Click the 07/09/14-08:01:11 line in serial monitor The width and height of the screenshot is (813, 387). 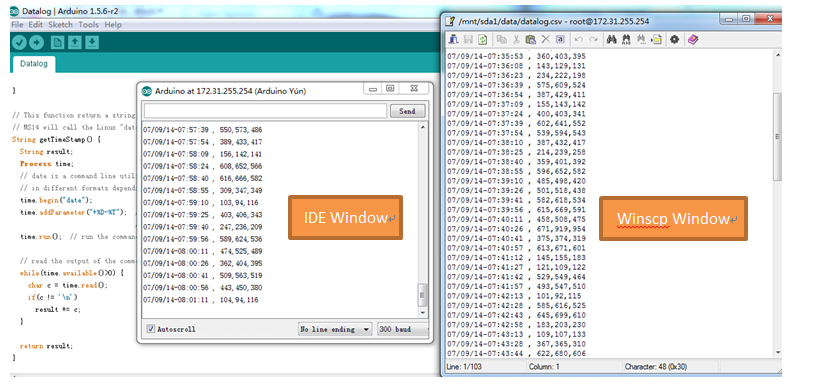tap(201, 300)
